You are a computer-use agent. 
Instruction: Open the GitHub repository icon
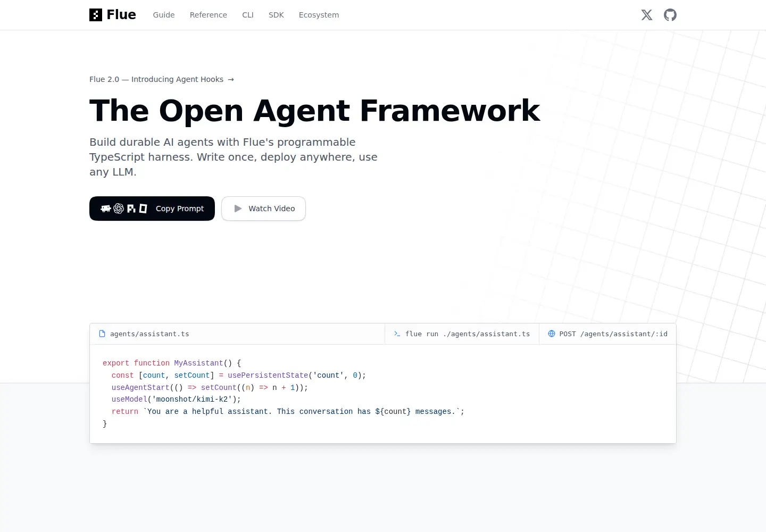[x=670, y=15]
